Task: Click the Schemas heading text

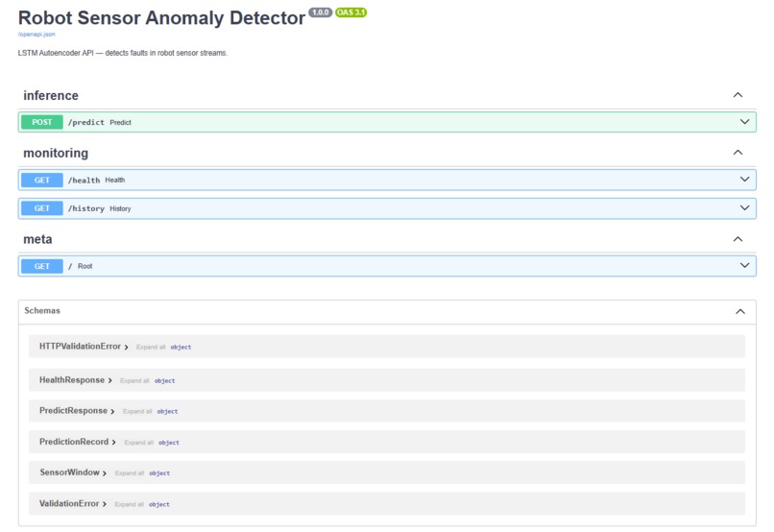Action: (x=42, y=310)
